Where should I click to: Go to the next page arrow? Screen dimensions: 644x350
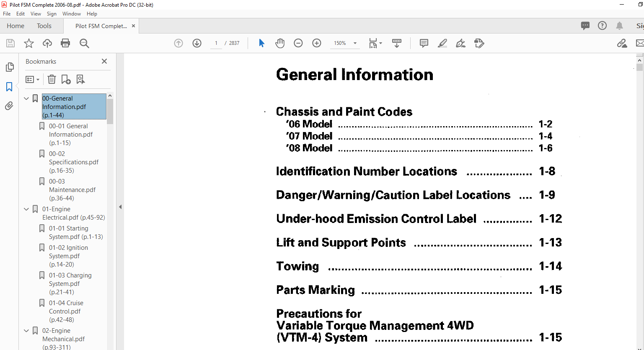pos(197,43)
